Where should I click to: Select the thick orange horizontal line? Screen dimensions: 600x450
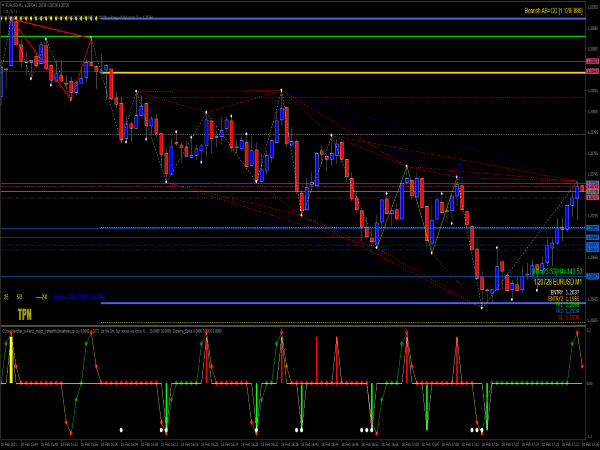click(343, 73)
